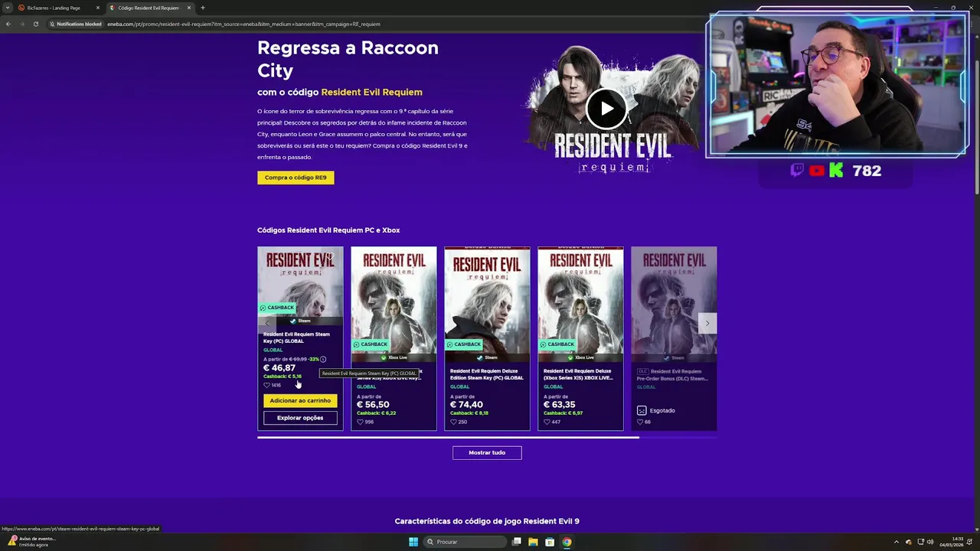
Task: Open 'Resident Evil Requiem Deluxe Edition Steam Key' title
Action: 487,374
